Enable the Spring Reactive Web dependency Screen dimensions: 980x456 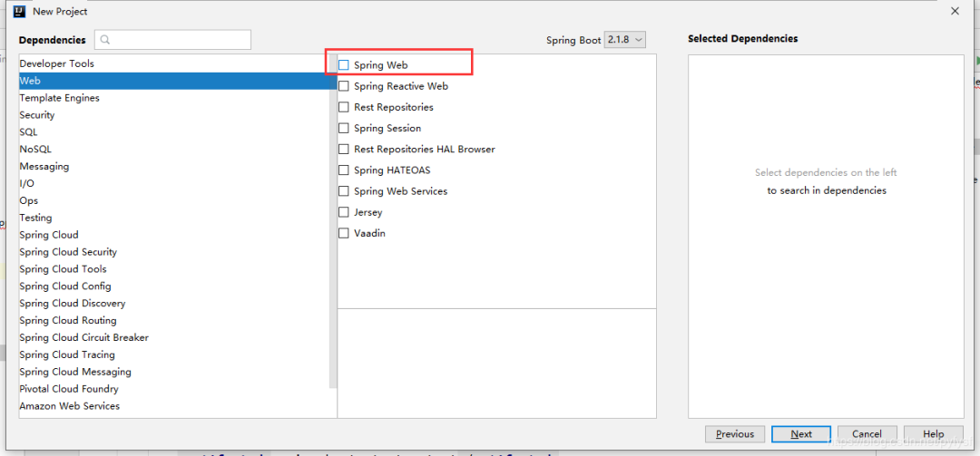[x=344, y=86]
